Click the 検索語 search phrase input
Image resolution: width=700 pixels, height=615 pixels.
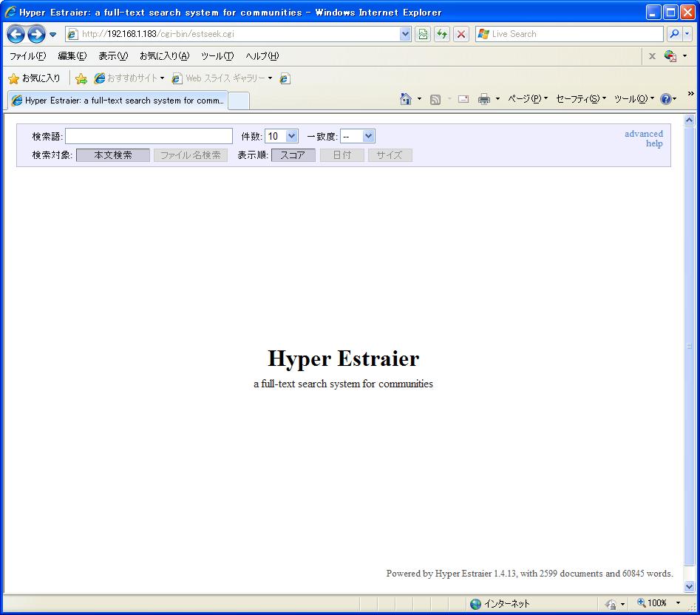pos(149,136)
